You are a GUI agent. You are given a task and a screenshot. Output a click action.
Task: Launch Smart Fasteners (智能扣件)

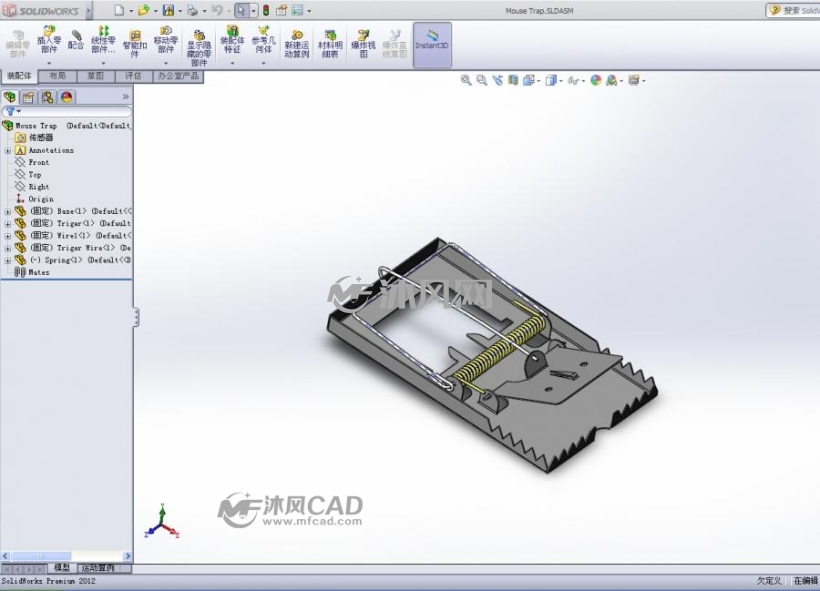tap(134, 43)
